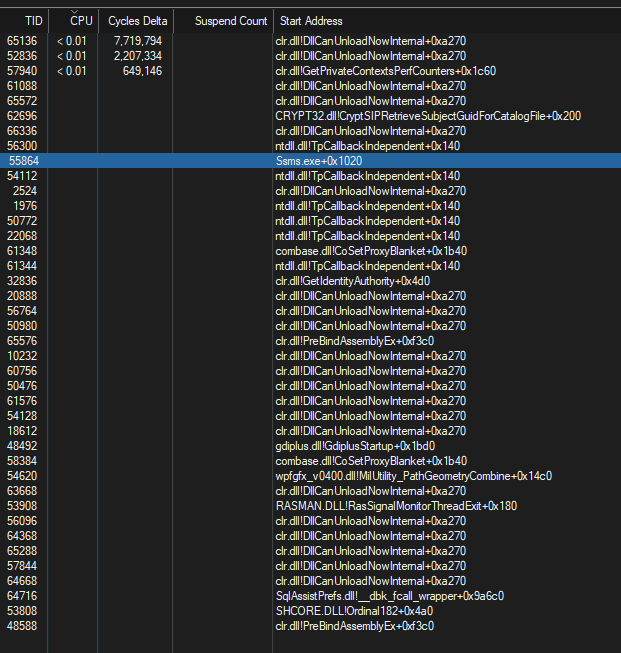Select thread row with TID 65136
This screenshot has height=653, width=621.
click(310, 41)
